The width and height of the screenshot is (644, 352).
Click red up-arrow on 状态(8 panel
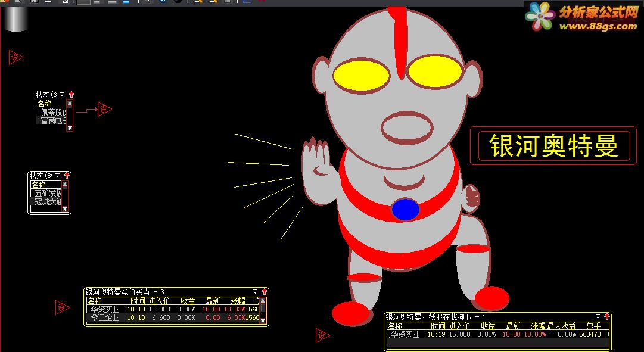(x=67, y=176)
